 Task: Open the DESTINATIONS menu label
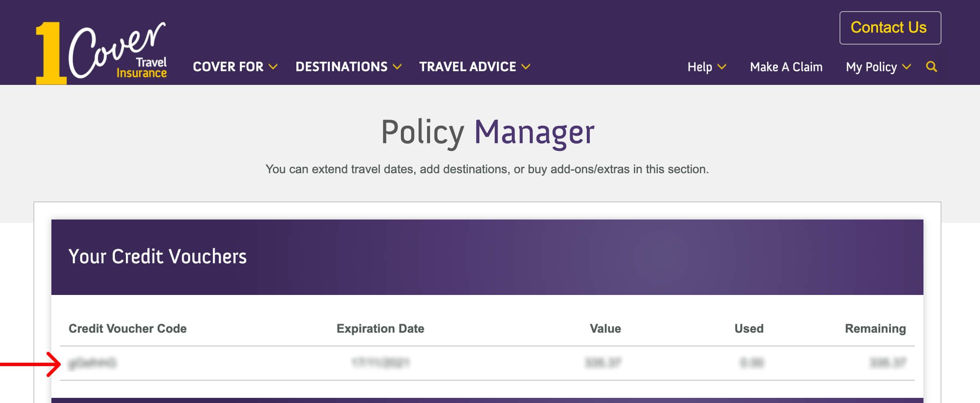pos(341,67)
